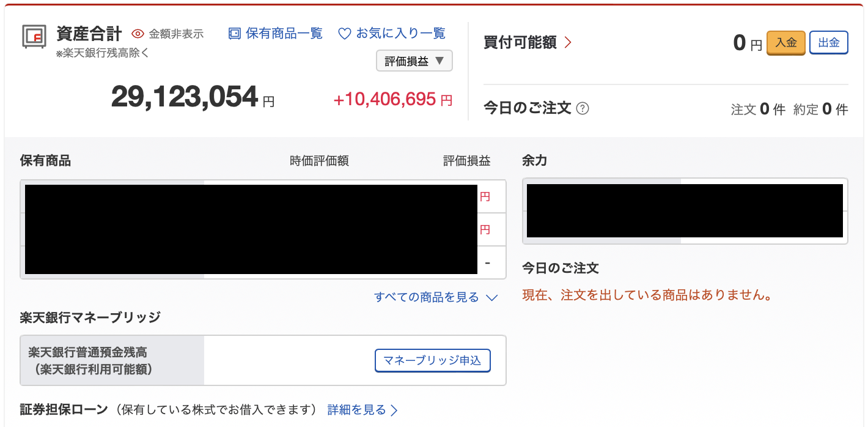Open the 評価損益 dropdown selector
This screenshot has width=868, height=427.
coord(414,61)
